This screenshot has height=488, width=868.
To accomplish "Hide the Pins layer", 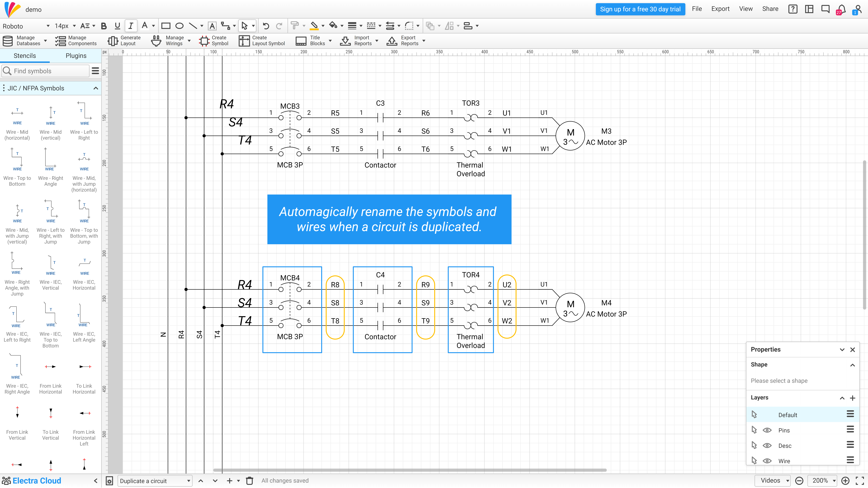I will [x=767, y=430].
